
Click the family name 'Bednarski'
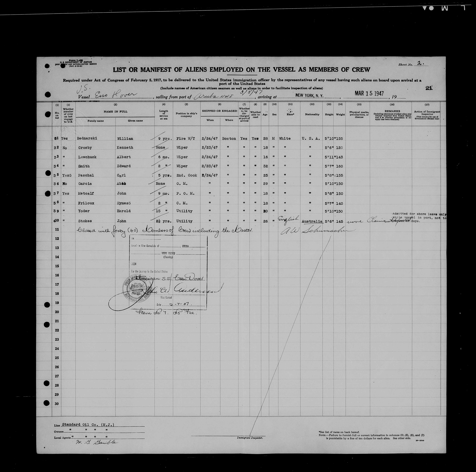pyautogui.click(x=87, y=138)
